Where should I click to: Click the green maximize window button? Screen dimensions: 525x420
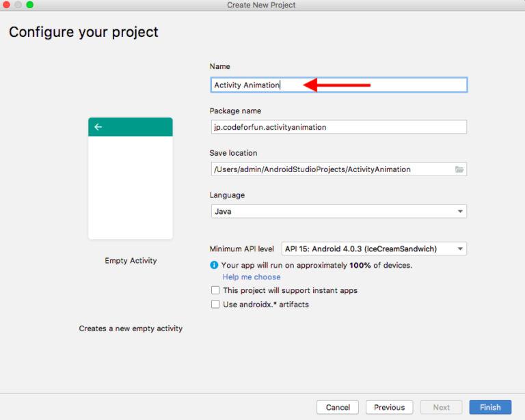29,5
